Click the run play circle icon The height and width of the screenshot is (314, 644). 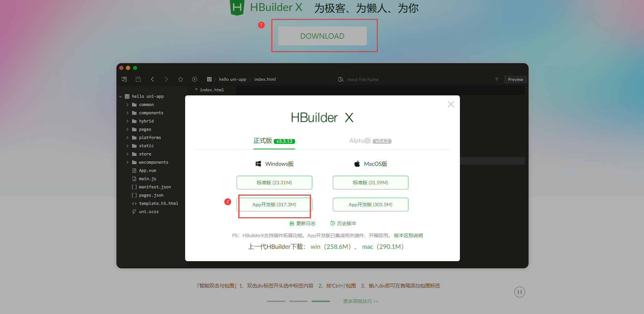[194, 79]
